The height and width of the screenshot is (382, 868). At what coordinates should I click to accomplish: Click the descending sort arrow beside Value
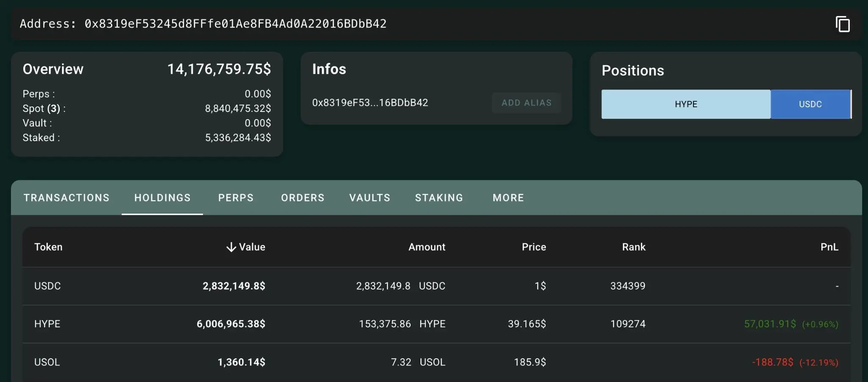(231, 247)
